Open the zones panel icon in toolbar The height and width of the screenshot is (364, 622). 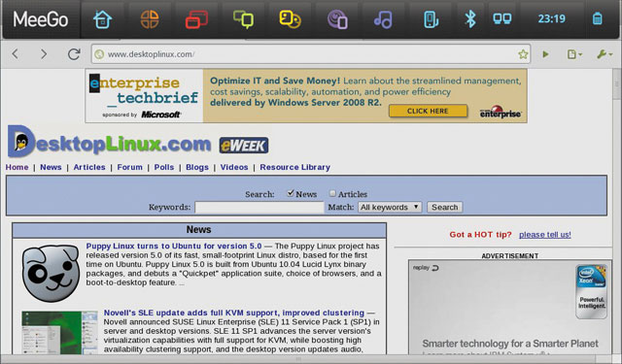196,19
